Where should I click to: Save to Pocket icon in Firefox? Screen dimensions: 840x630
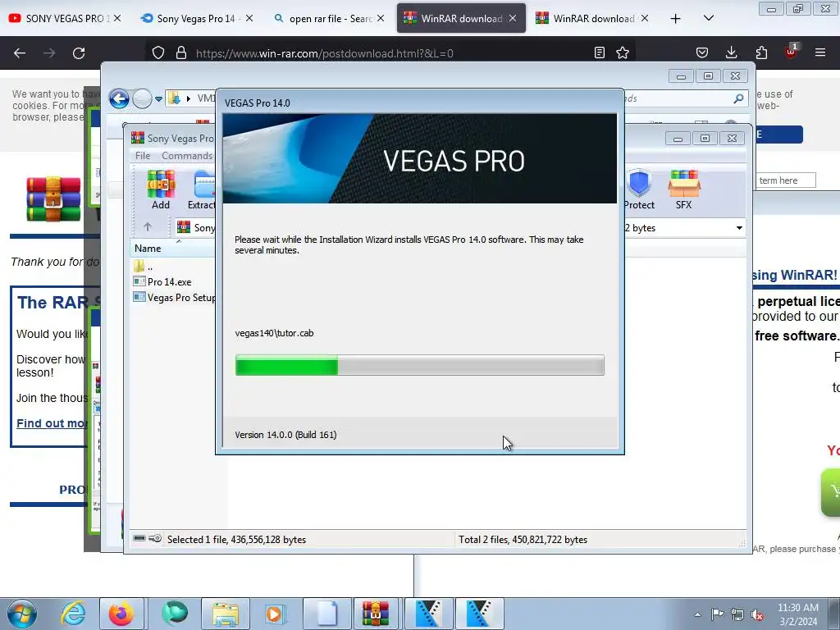[x=702, y=52]
